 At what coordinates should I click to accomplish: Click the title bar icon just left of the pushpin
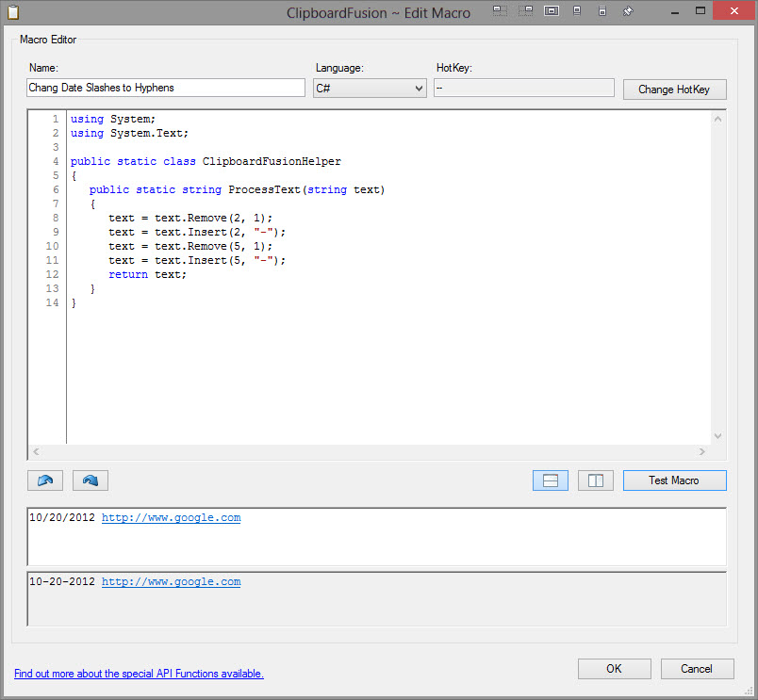(x=602, y=11)
